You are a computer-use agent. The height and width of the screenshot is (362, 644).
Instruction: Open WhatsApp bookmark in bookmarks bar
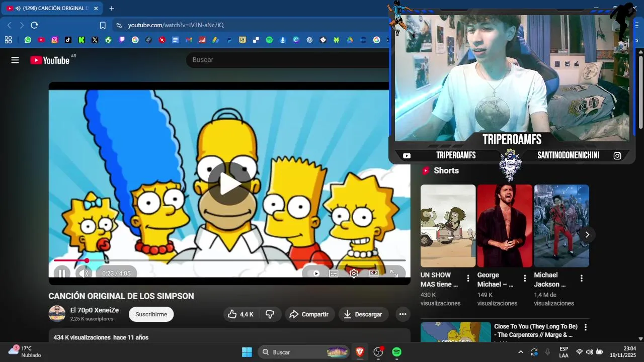pos(28,40)
